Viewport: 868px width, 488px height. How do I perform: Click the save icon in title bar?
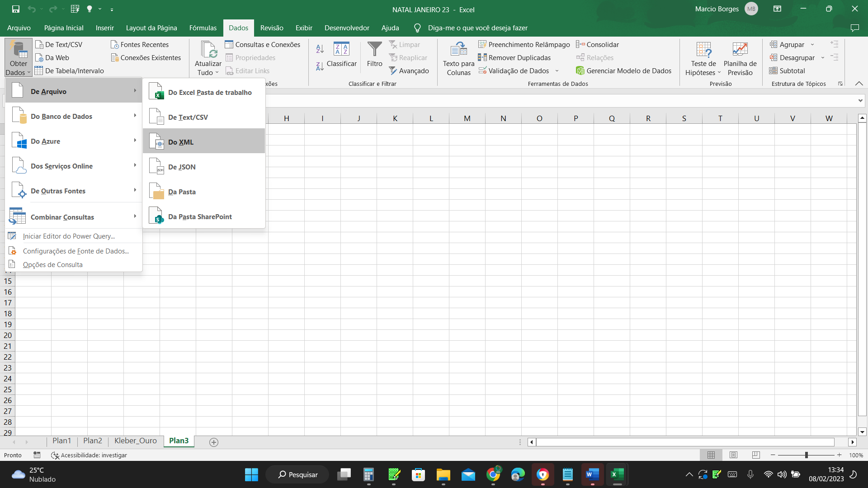pyautogui.click(x=16, y=9)
